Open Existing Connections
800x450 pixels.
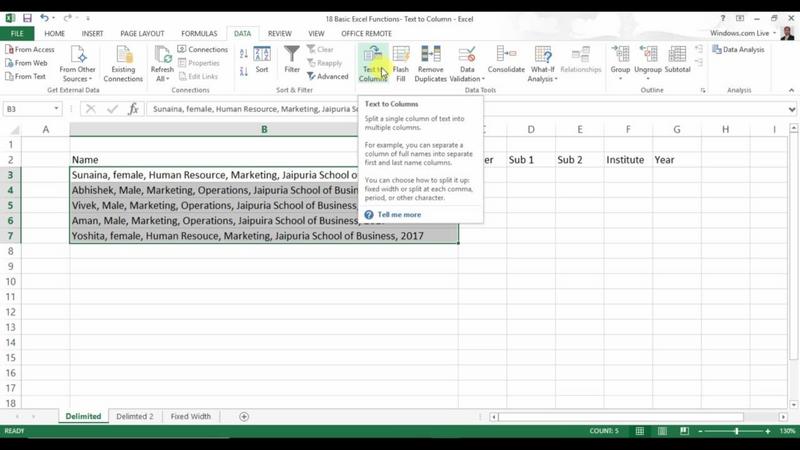pyautogui.click(x=123, y=64)
